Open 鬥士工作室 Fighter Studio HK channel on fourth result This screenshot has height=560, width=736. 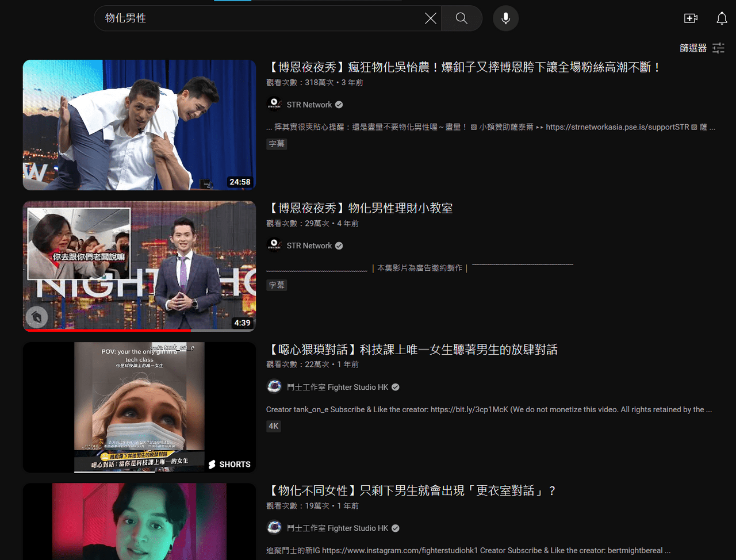338,528
